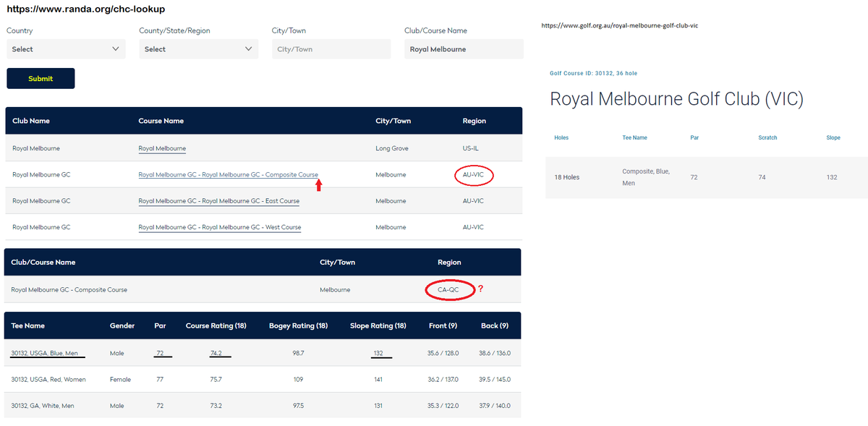This screenshot has width=868, height=426.
Task: Open the Royal Melbourne course link for Long Grove
Action: (162, 148)
